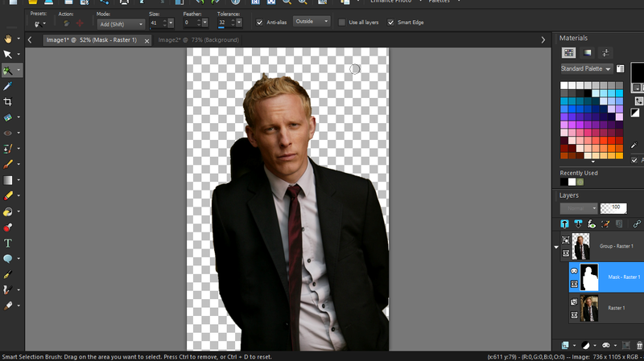This screenshot has height=361, width=644.
Task: Select the Text tool
Action: pos(8,244)
